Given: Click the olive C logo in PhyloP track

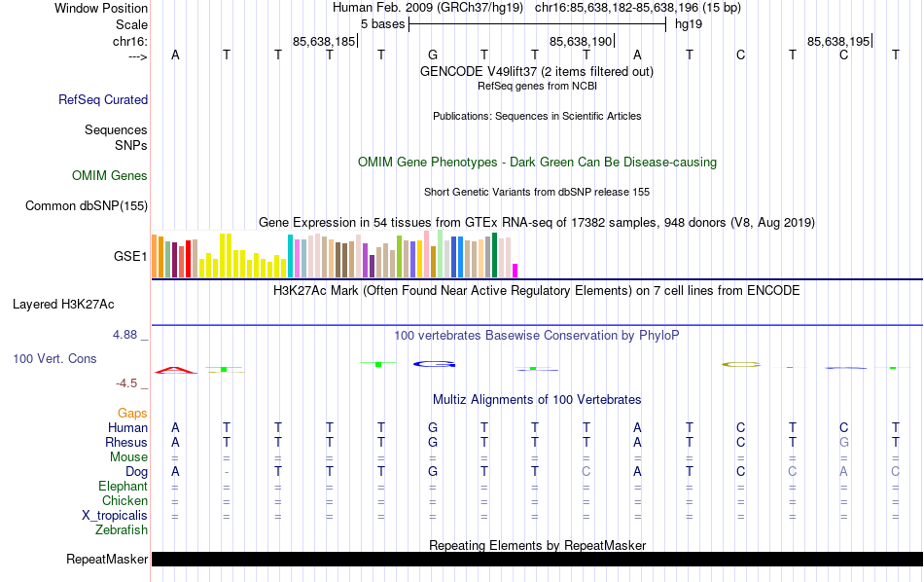Looking at the screenshot, I should coord(741,365).
